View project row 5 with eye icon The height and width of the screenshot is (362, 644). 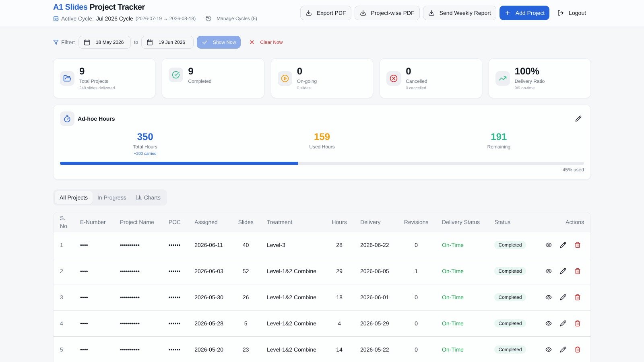(x=549, y=350)
